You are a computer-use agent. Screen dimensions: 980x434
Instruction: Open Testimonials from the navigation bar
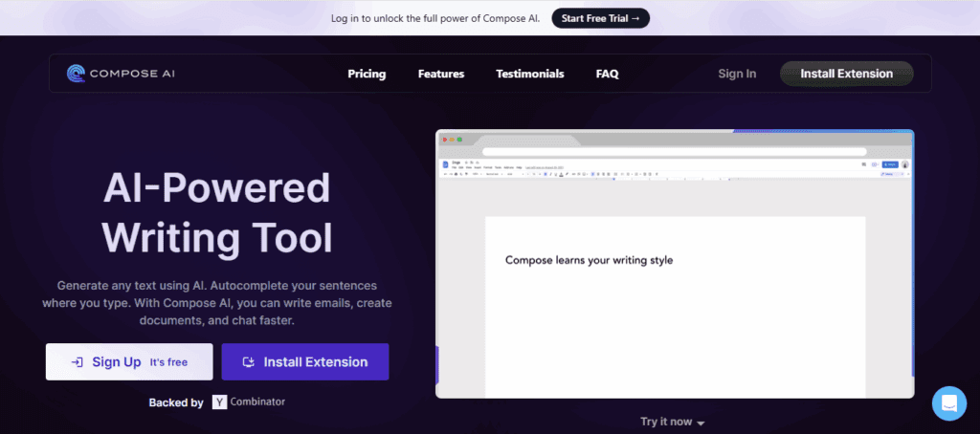[530, 74]
